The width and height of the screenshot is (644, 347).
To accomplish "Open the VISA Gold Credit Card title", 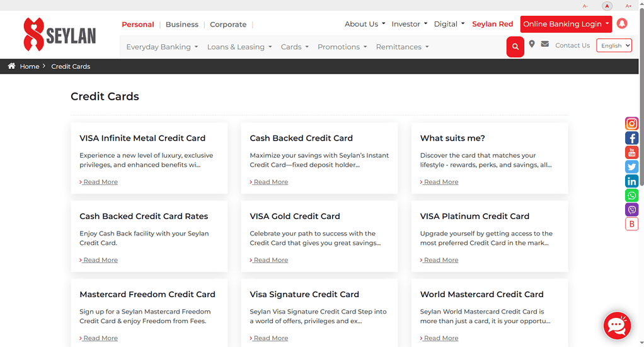I will pos(295,216).
